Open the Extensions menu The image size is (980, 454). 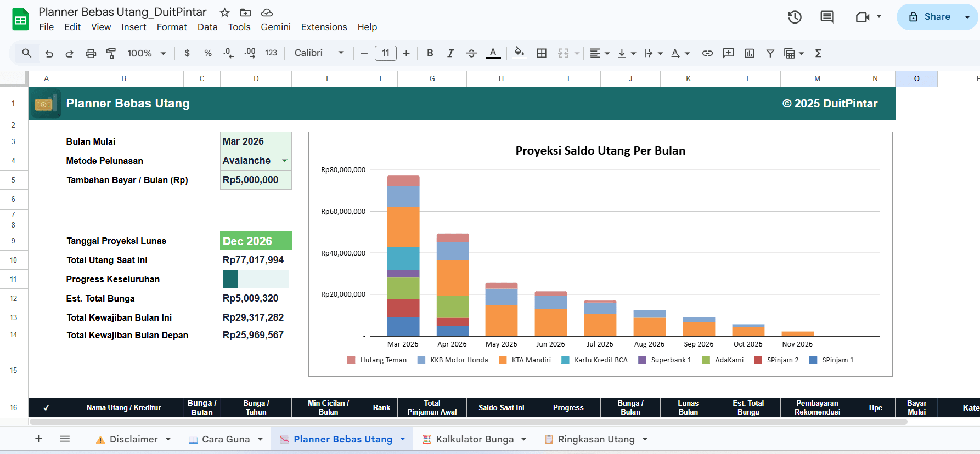(x=324, y=27)
